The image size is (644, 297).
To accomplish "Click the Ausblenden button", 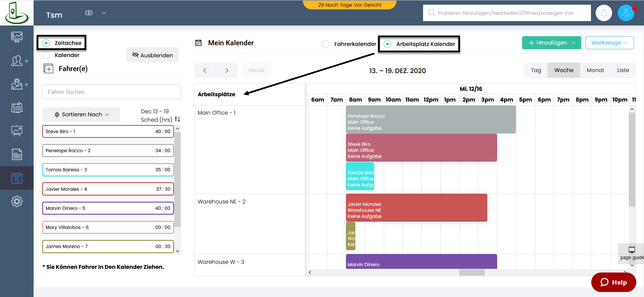I will click(x=152, y=55).
